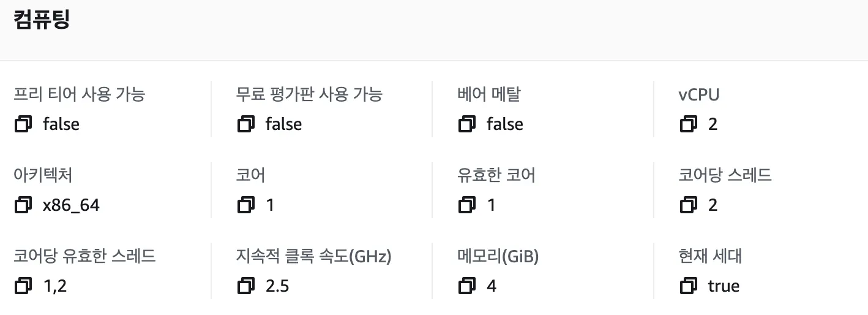Copy the 베어 메탈 false value

tap(467, 124)
